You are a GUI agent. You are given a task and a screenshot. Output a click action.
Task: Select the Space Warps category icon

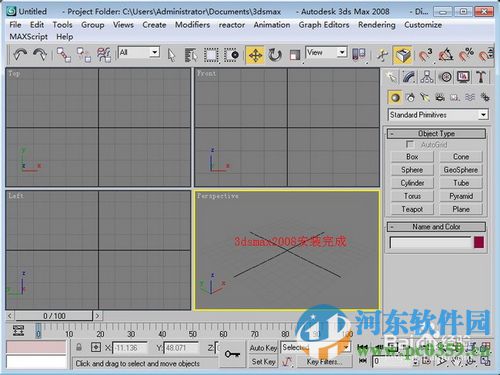[x=470, y=98]
